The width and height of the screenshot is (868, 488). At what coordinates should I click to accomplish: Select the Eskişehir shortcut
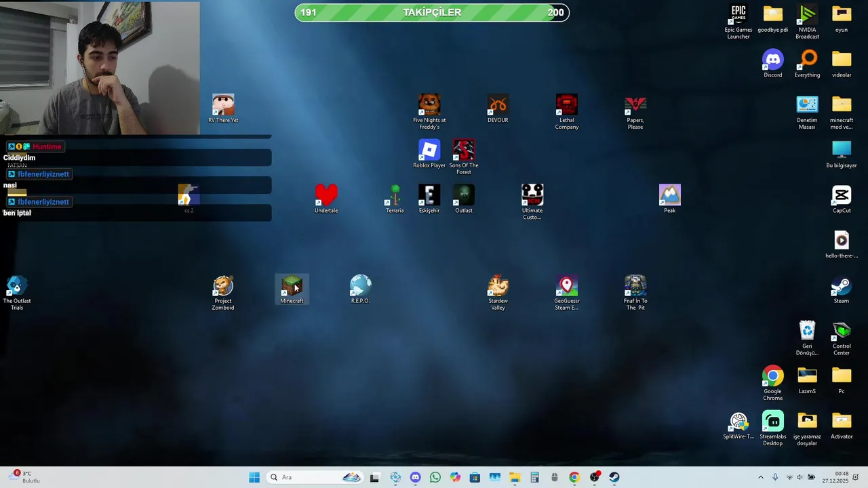[x=429, y=199]
